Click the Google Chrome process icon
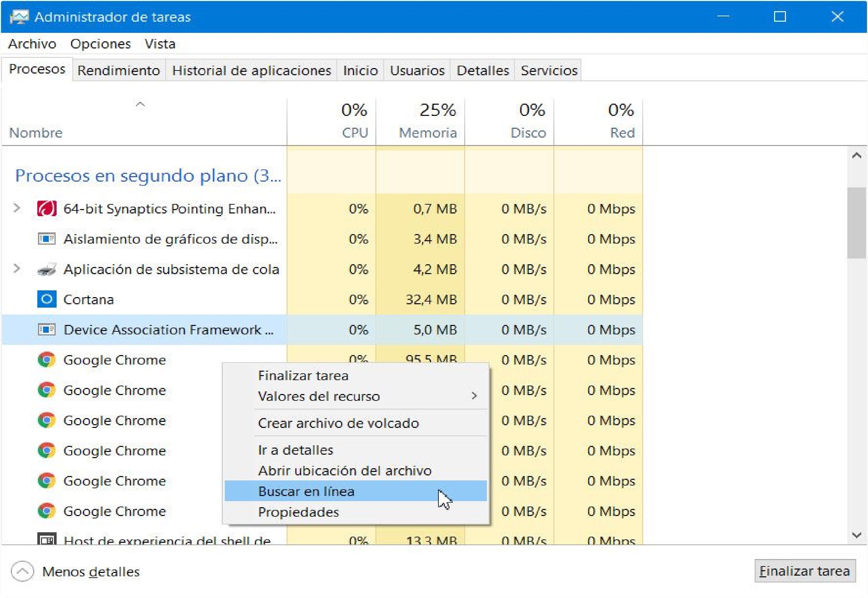 (46, 360)
